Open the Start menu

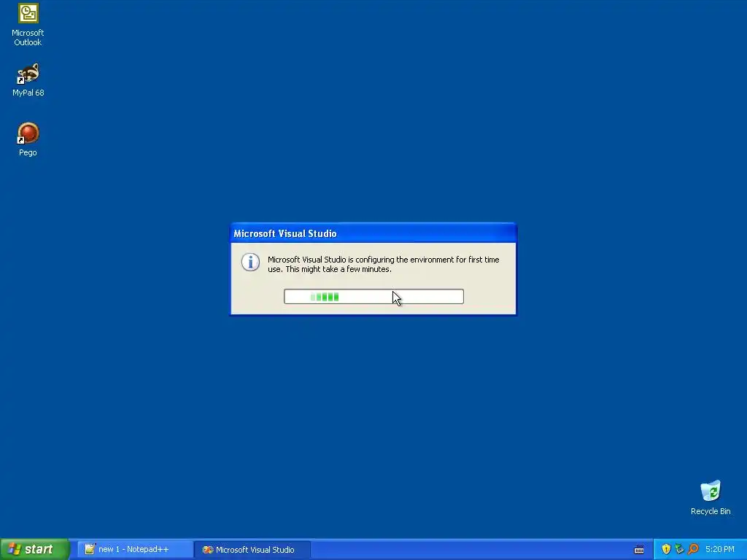click(34, 549)
